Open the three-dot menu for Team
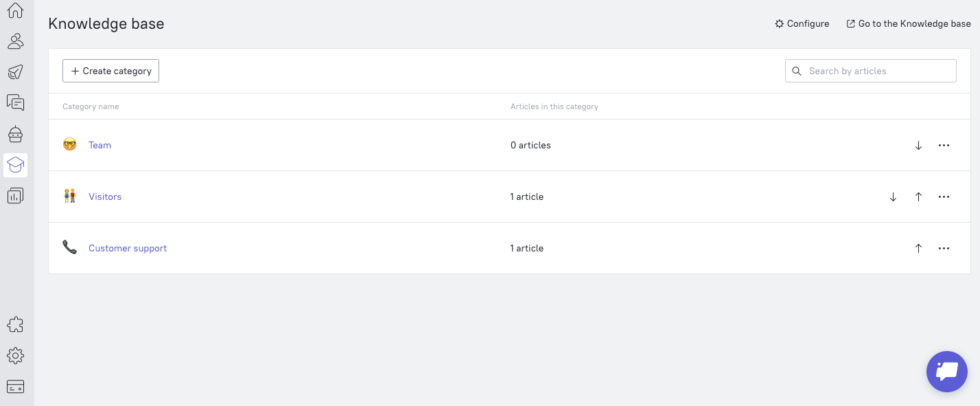Screen dimensions: 980x406 944,146
